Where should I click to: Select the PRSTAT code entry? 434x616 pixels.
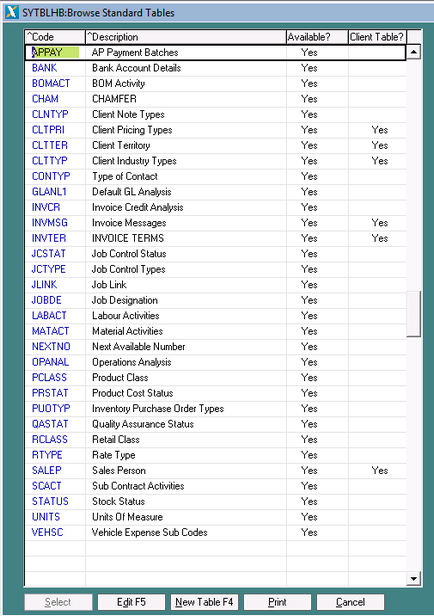click(50, 393)
